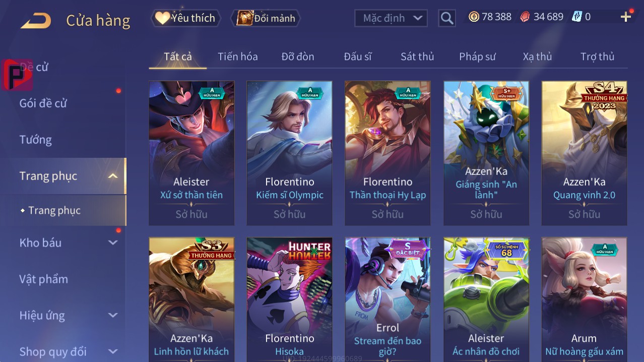This screenshot has width=644, height=362.
Task: Click the red ruby currency icon
Action: tap(525, 17)
